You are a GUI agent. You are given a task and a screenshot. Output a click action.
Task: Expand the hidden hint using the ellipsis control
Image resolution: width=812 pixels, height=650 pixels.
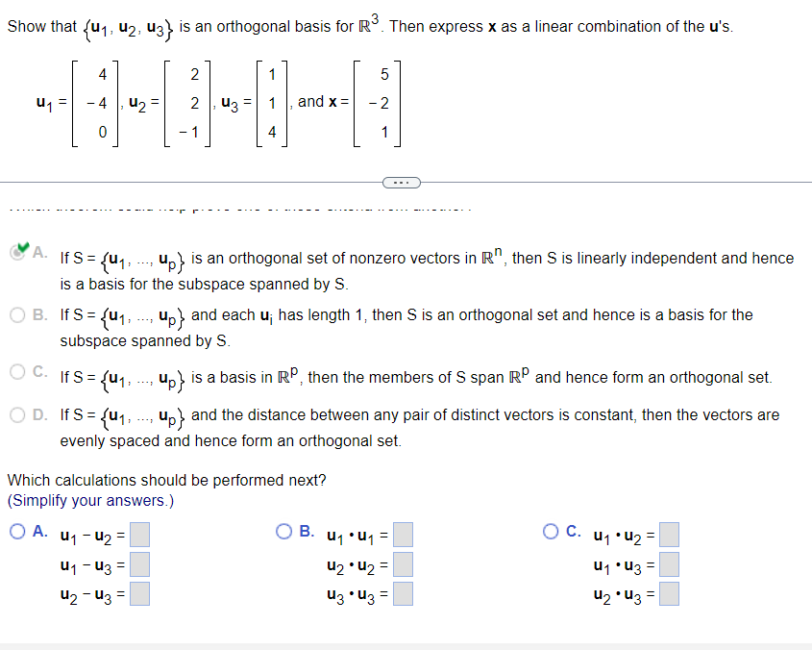[x=402, y=182]
